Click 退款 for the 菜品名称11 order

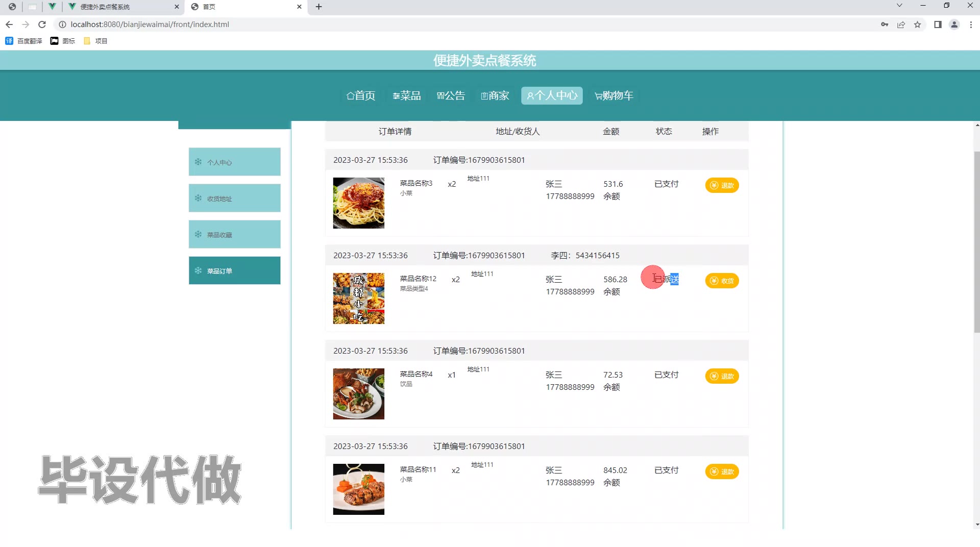click(x=722, y=471)
